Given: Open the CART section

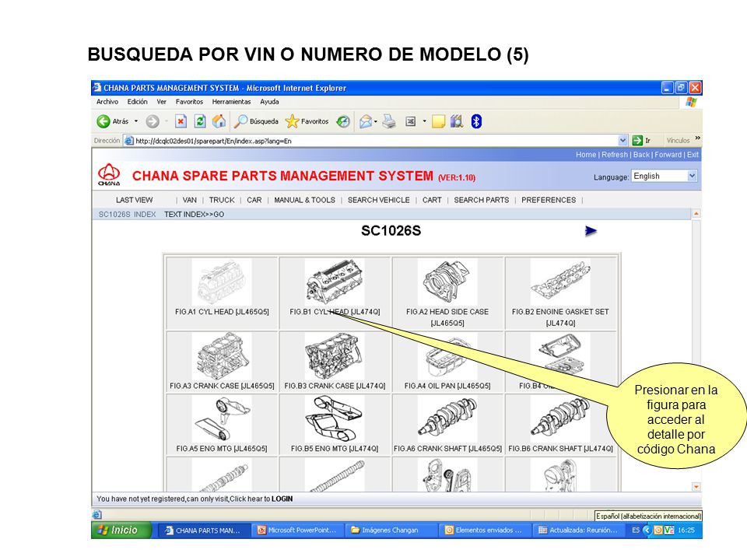Looking at the screenshot, I should tap(432, 200).
